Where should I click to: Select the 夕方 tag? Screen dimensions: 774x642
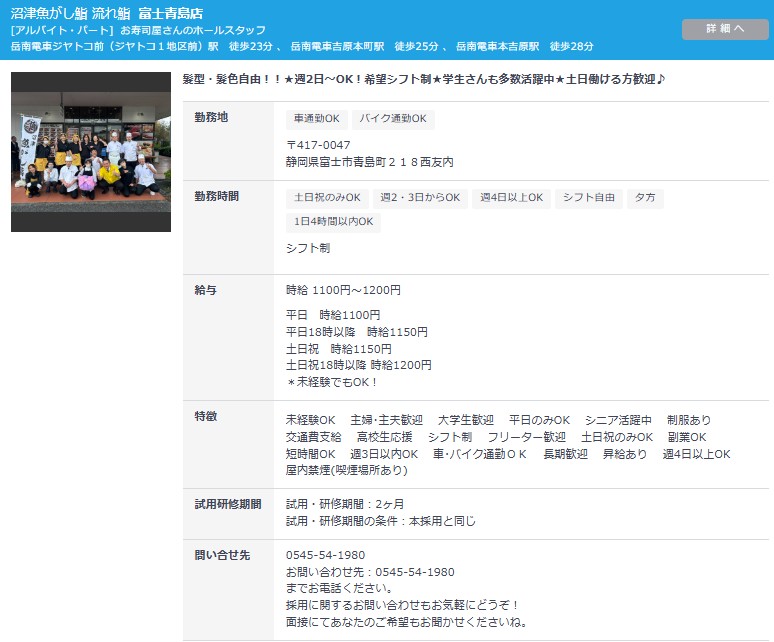(x=646, y=198)
